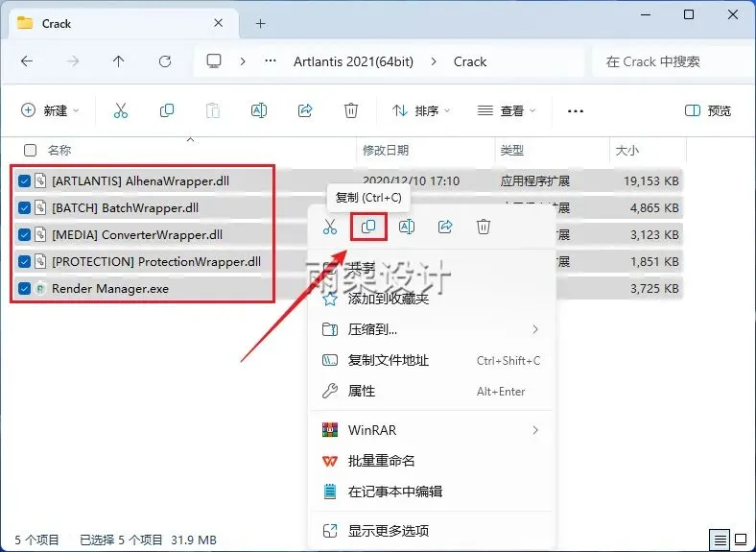Go back with the left arrow
756x552 pixels.
[x=27, y=61]
